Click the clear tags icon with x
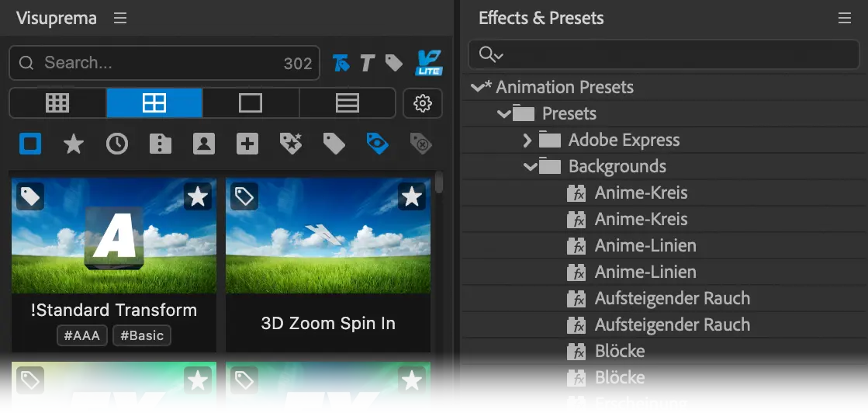868x413 pixels. click(x=420, y=144)
